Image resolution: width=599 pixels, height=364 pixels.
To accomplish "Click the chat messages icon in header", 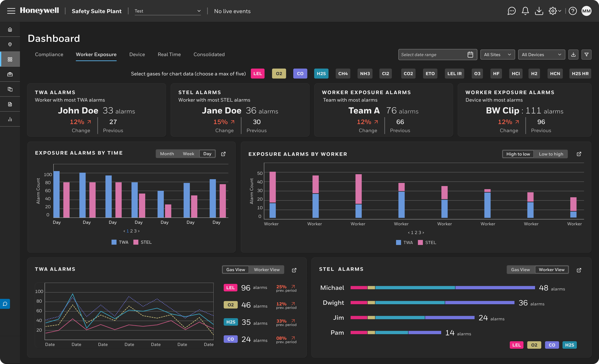I will point(511,11).
